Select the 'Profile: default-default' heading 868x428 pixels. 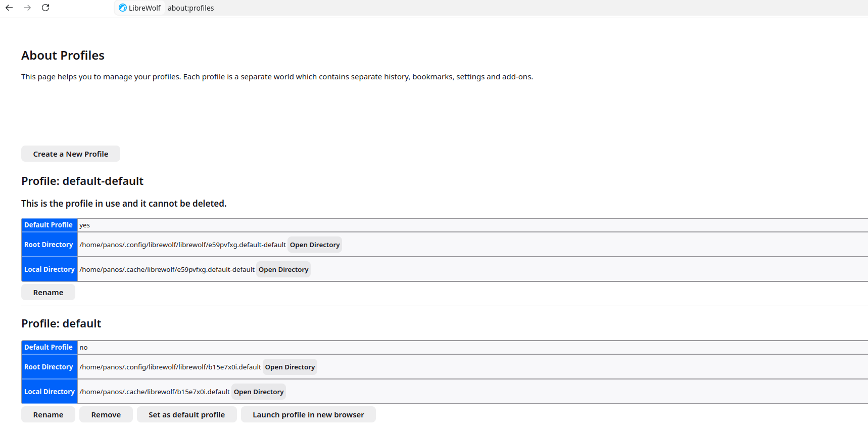(82, 181)
